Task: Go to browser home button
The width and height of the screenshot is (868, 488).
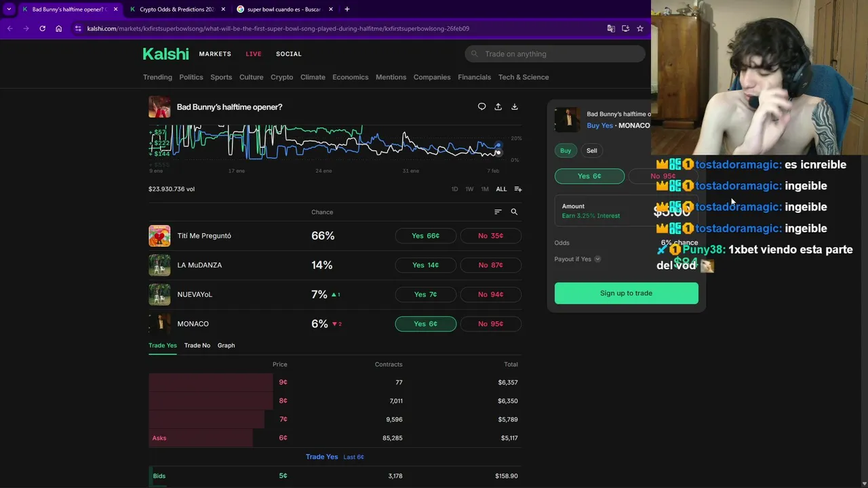Action: [x=59, y=28]
